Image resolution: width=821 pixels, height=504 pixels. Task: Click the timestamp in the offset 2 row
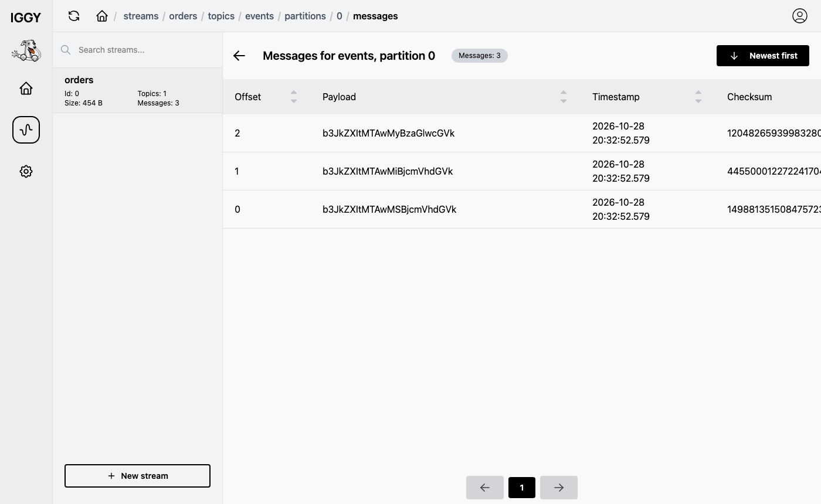click(x=621, y=133)
